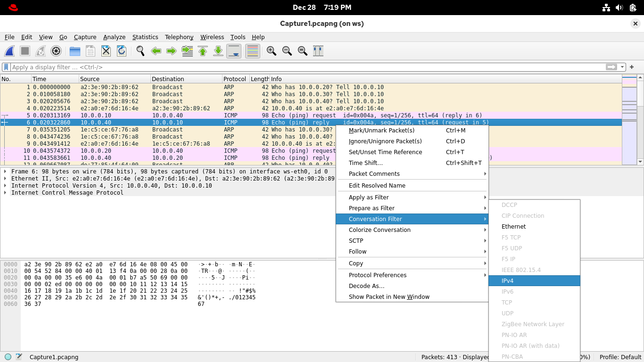Image resolution: width=644 pixels, height=362 pixels.
Task: Click the add filter button plus sign
Action: 632,67
